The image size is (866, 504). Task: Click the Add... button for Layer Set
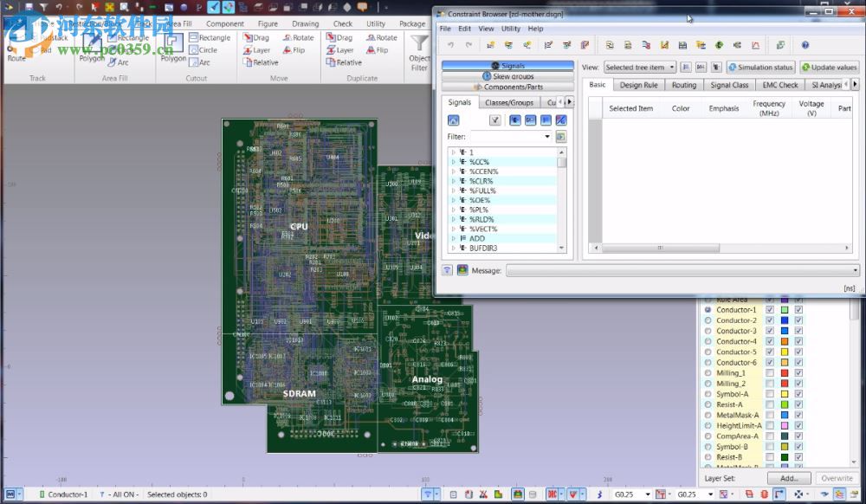click(788, 478)
